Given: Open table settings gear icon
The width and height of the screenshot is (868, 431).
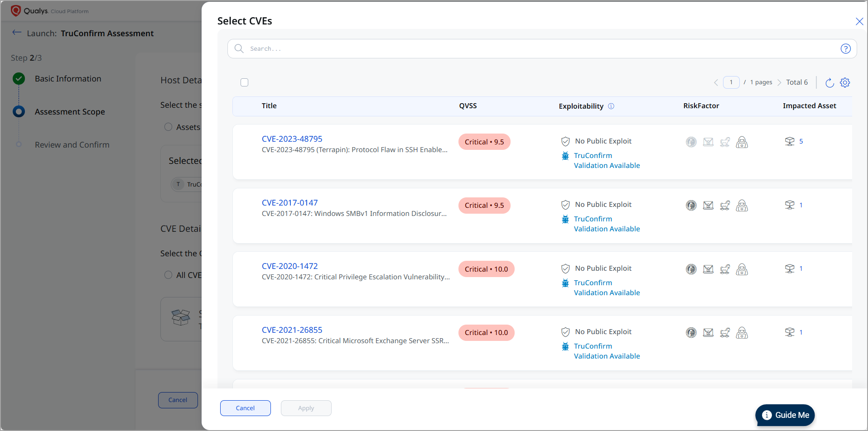Looking at the screenshot, I should [x=845, y=82].
